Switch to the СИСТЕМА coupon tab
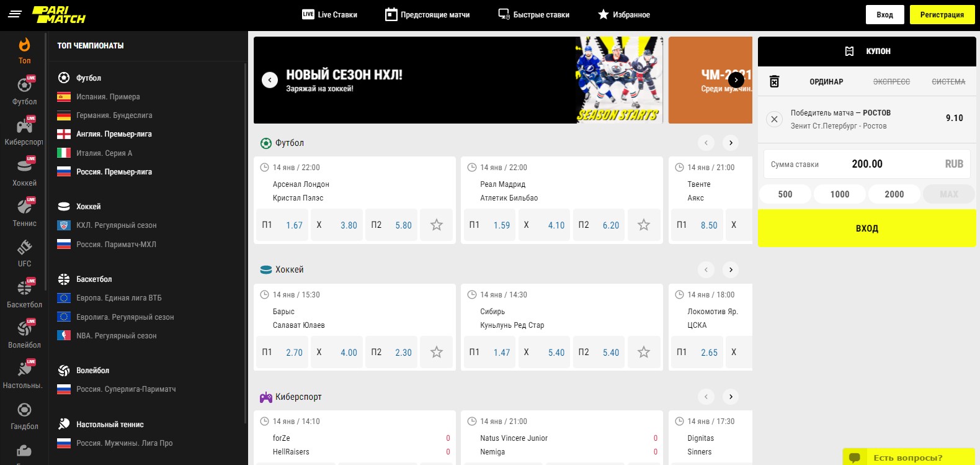Viewport: 980px width, 465px height. [x=948, y=81]
